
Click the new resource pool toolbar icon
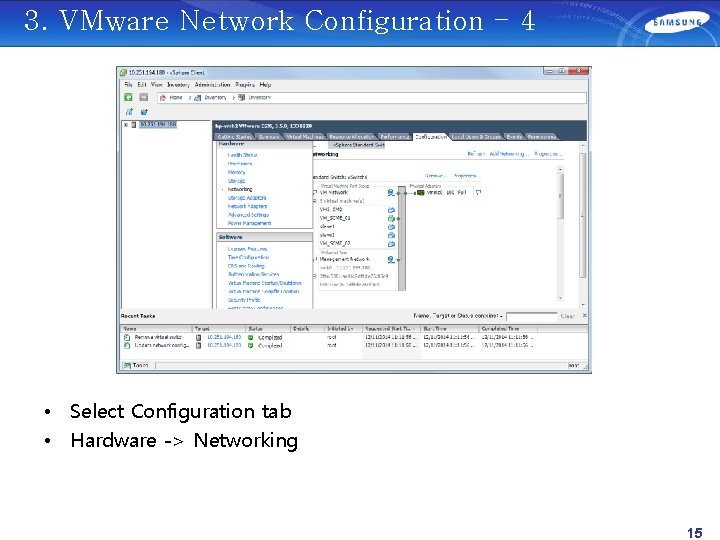(x=144, y=112)
